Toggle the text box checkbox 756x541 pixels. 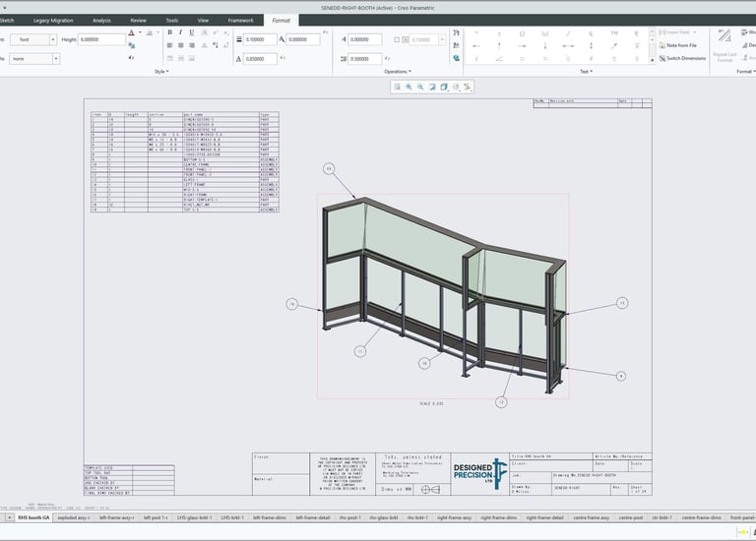tap(397, 39)
